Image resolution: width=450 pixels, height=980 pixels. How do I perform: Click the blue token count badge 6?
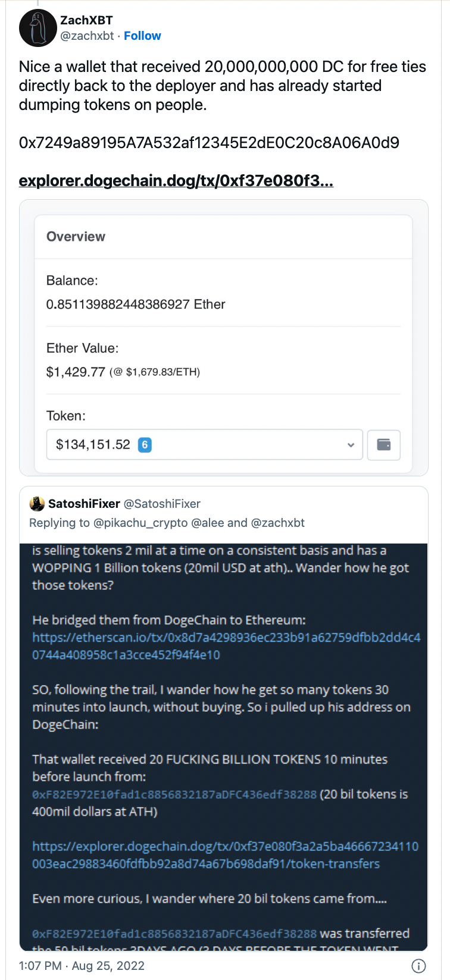tap(145, 444)
